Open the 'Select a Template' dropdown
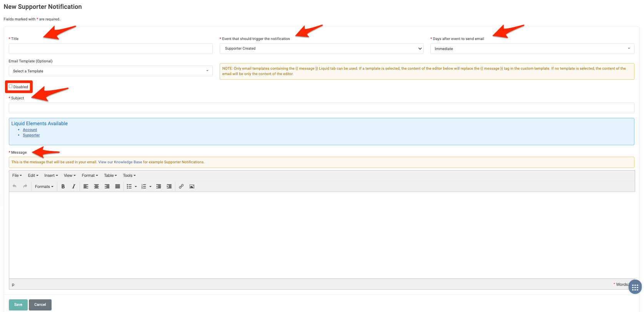Viewport: 644px width, 312px height. pos(111,71)
